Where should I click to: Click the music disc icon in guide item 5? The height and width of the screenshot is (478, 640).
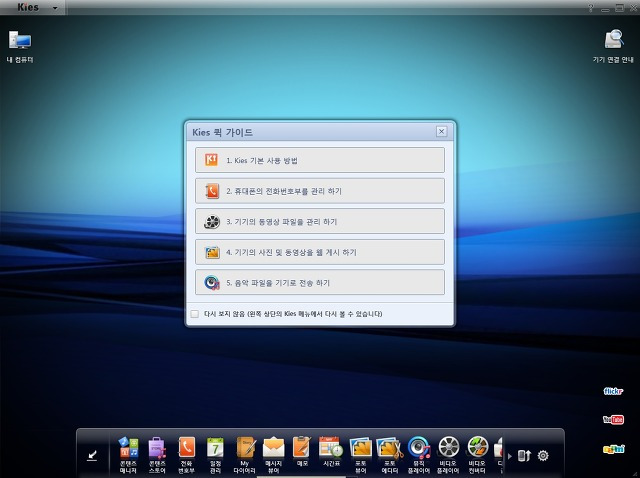pos(212,282)
